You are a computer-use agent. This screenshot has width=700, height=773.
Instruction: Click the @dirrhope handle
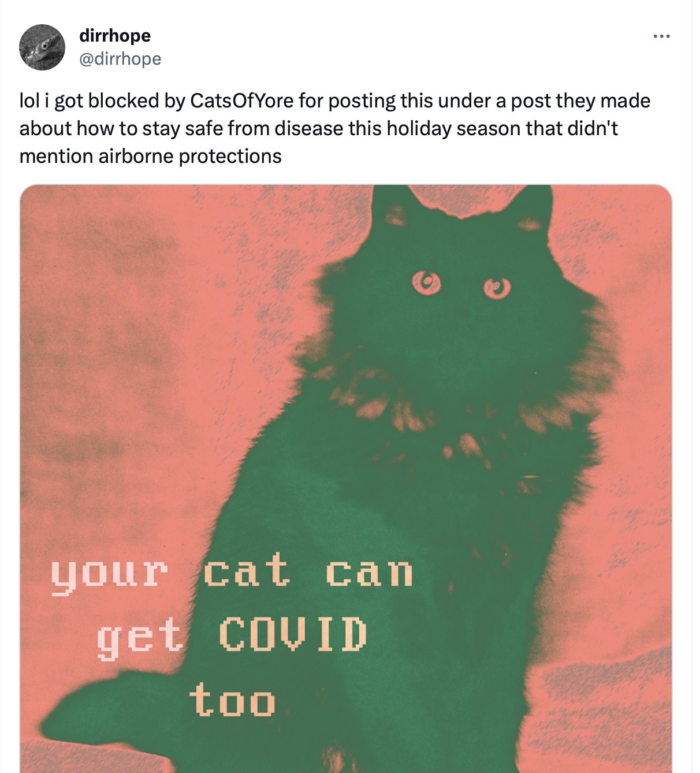(120, 59)
